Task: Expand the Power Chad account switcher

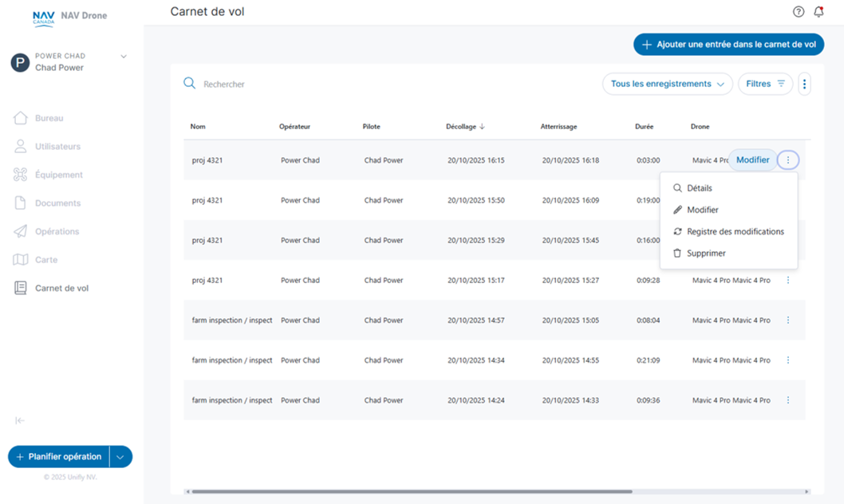Action: tap(124, 57)
